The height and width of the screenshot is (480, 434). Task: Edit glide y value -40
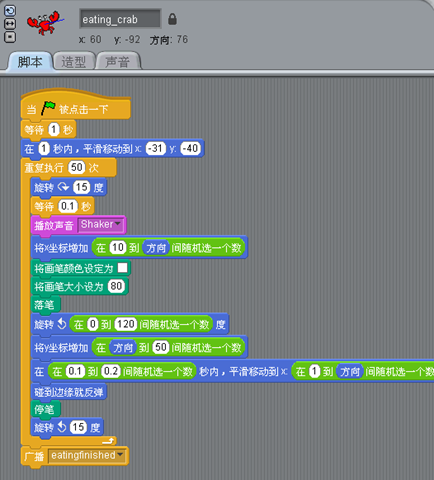point(191,148)
